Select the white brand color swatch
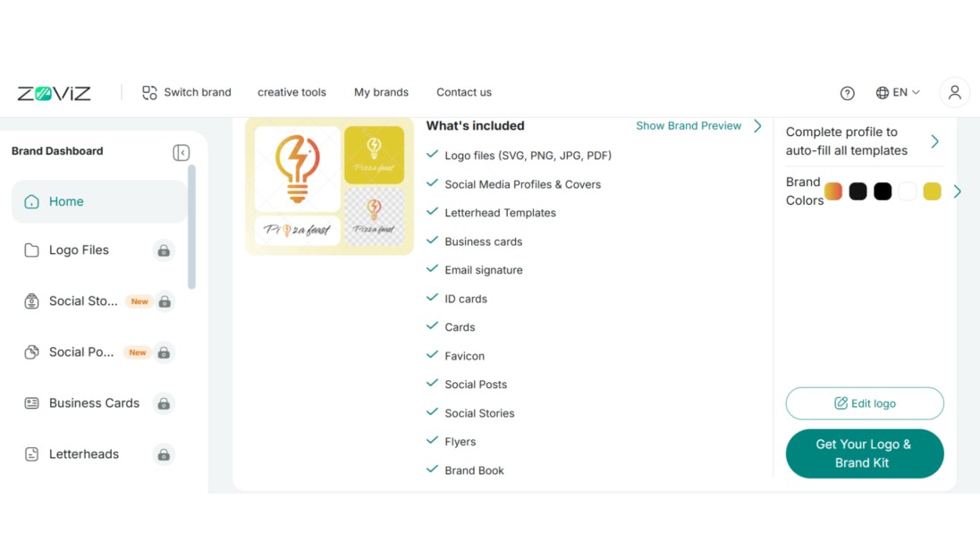 (907, 191)
